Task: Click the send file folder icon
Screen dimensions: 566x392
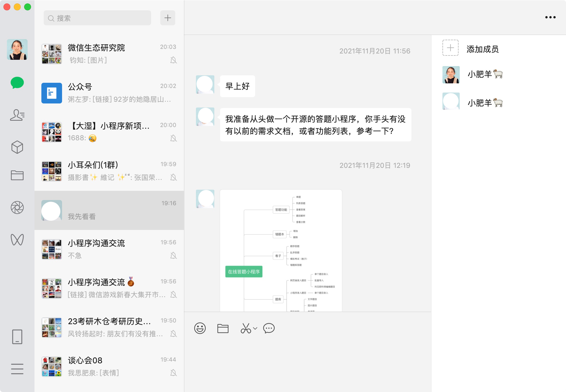Action: (x=223, y=328)
